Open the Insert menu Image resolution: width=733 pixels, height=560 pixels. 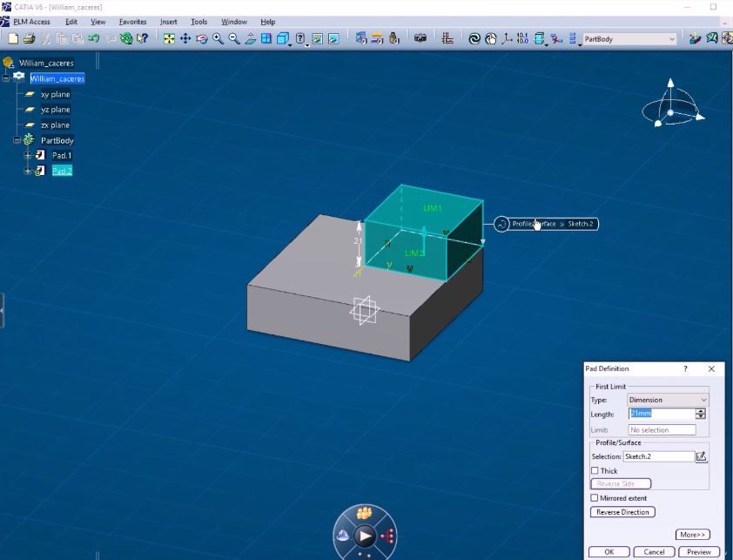point(168,22)
